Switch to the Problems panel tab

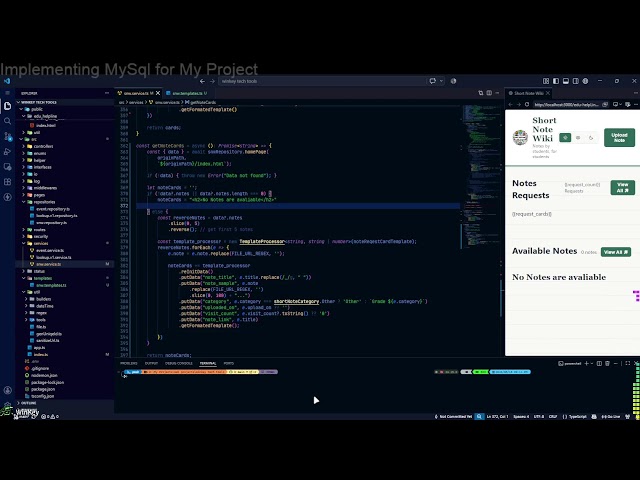coord(129,363)
